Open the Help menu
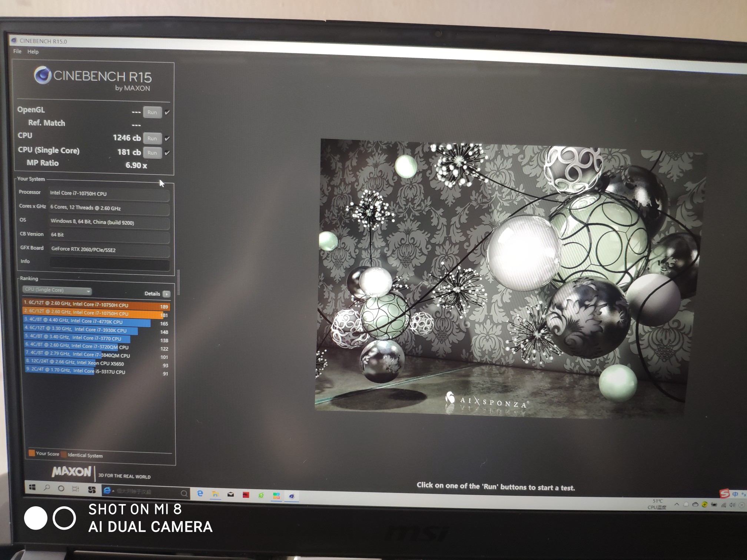747x560 pixels. point(33,52)
